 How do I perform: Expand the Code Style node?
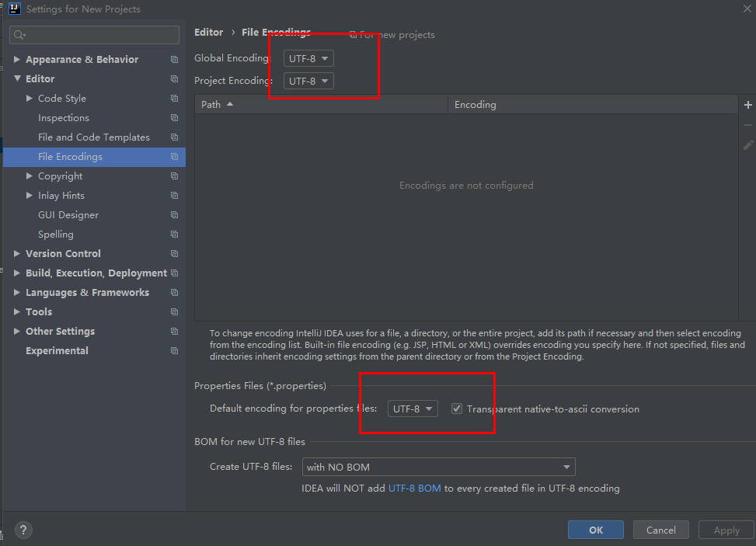[30, 99]
